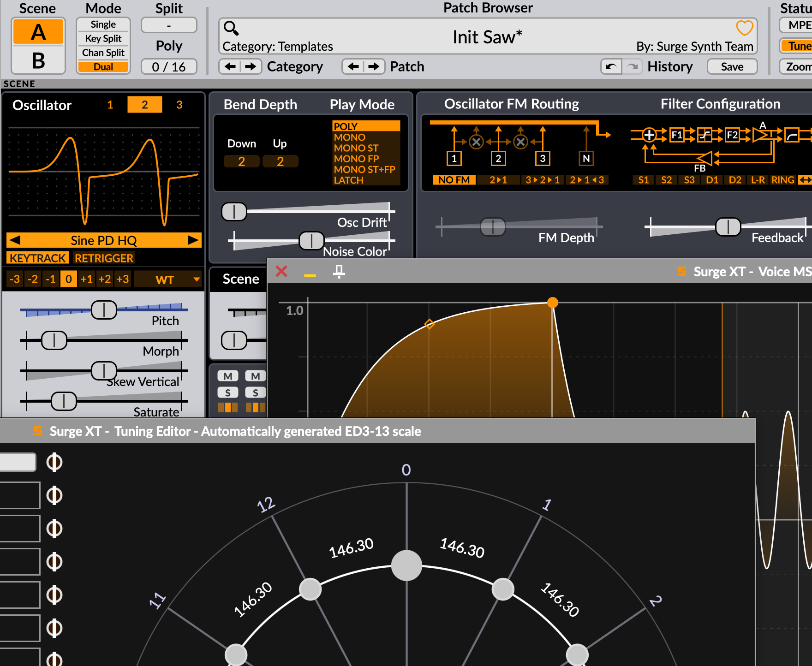
Task: Select scene A
Action: [x=38, y=32]
